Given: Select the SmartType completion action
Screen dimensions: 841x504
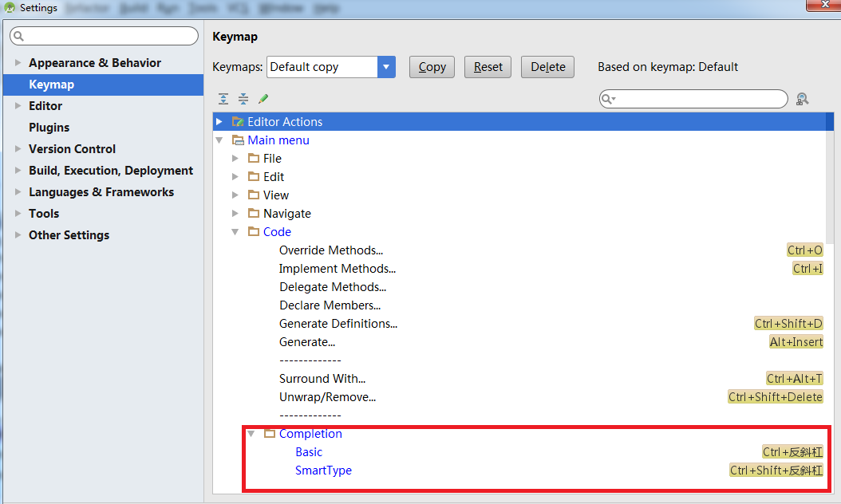Looking at the screenshot, I should click(x=323, y=471).
